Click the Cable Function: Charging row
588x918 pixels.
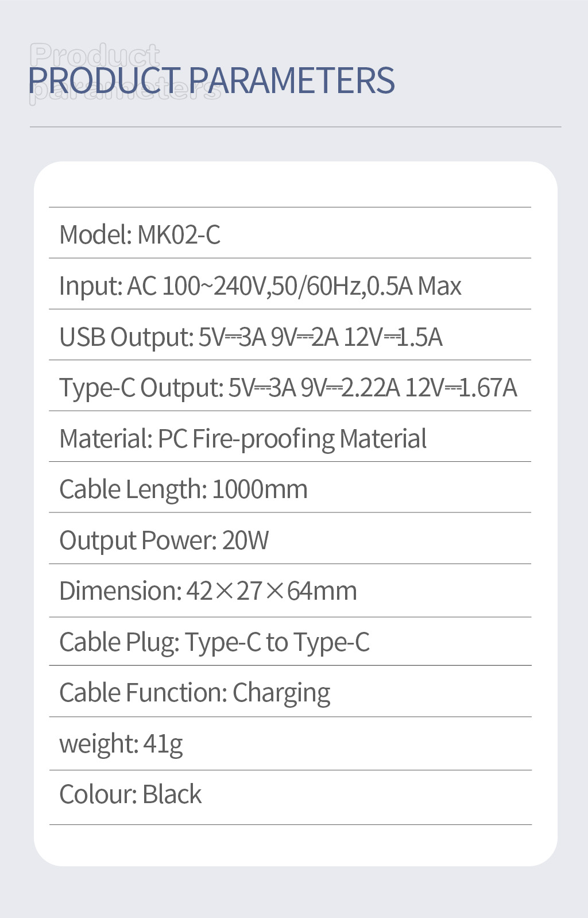(x=195, y=693)
